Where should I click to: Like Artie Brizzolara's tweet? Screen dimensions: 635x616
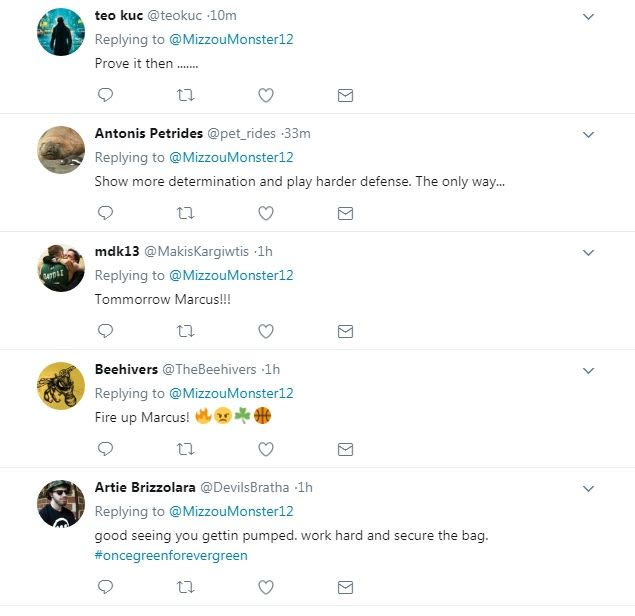click(x=266, y=587)
